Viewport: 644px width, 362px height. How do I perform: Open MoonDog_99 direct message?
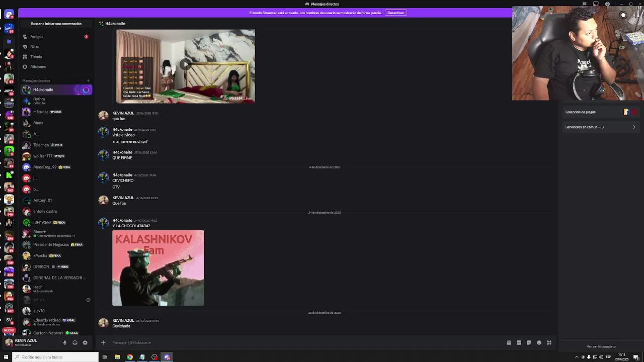pos(56,167)
